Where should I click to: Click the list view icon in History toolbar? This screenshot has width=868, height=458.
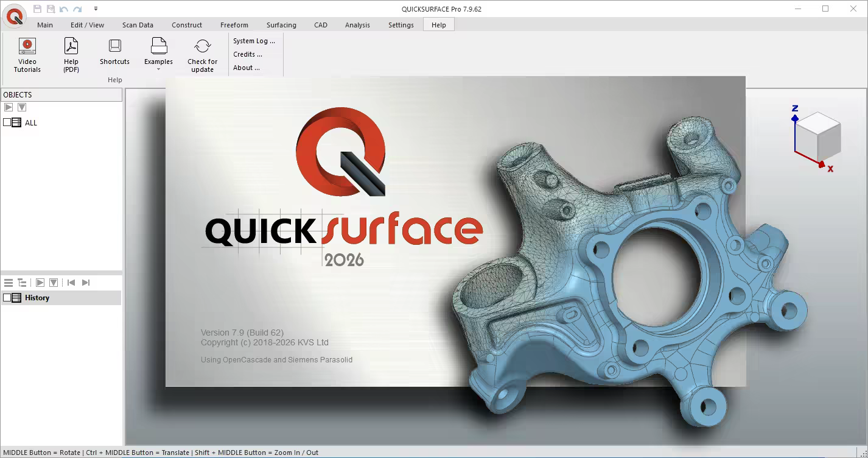tap(8, 282)
